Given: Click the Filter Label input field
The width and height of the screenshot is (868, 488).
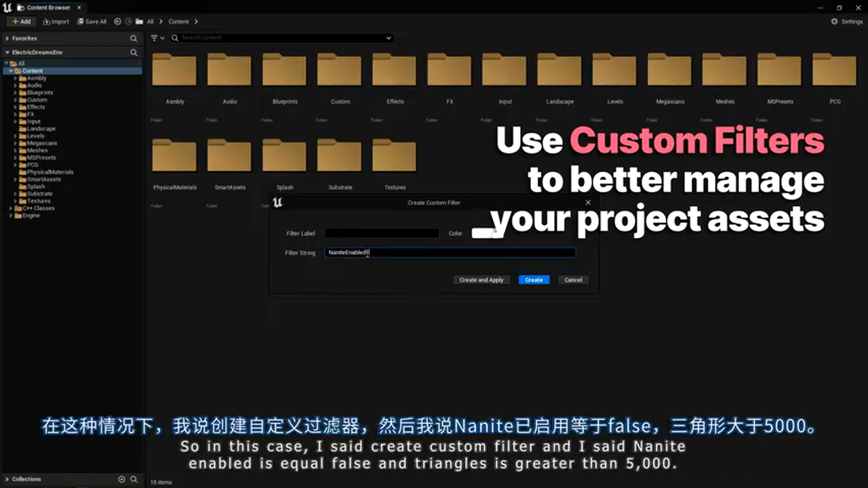Looking at the screenshot, I should pos(382,233).
